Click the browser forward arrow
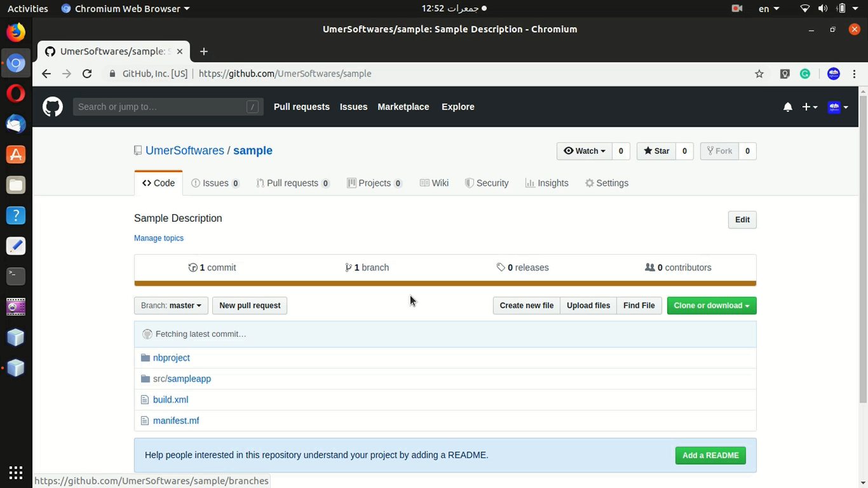The image size is (868, 488). [x=67, y=74]
